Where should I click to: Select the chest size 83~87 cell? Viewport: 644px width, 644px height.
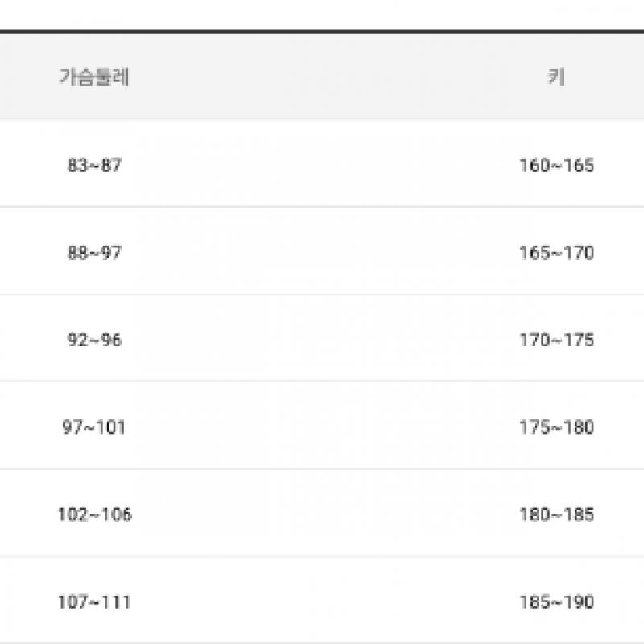click(x=94, y=166)
